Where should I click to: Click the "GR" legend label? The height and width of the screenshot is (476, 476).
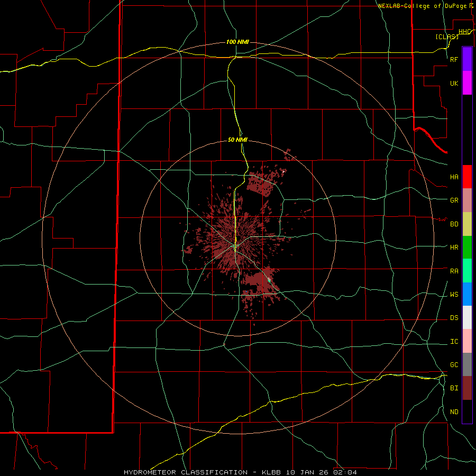pos(454,200)
